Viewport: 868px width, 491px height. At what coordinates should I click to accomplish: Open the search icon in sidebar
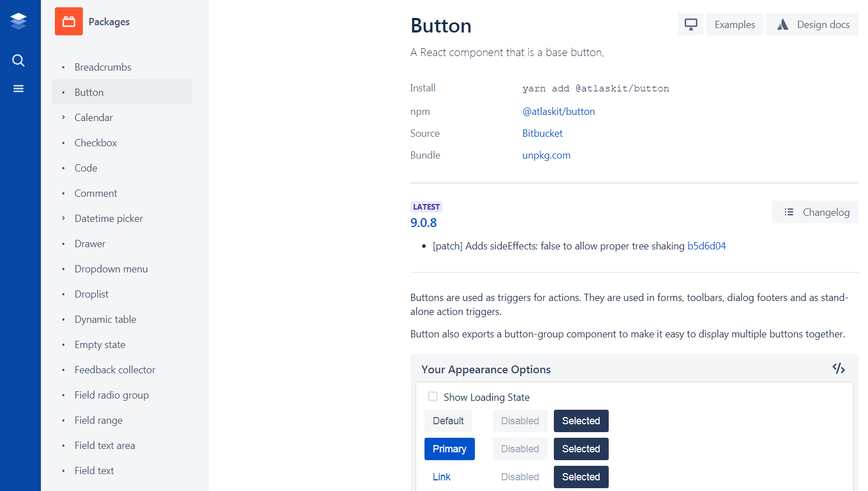coord(18,61)
